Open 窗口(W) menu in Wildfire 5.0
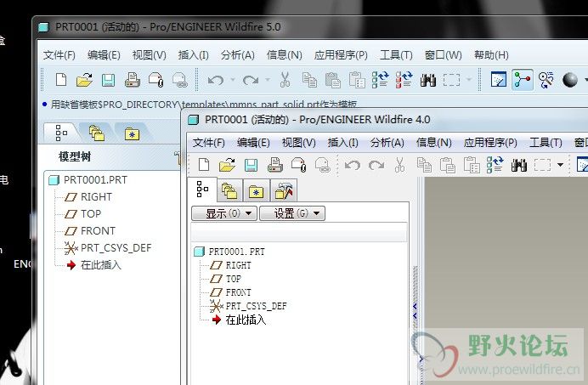 tap(444, 55)
